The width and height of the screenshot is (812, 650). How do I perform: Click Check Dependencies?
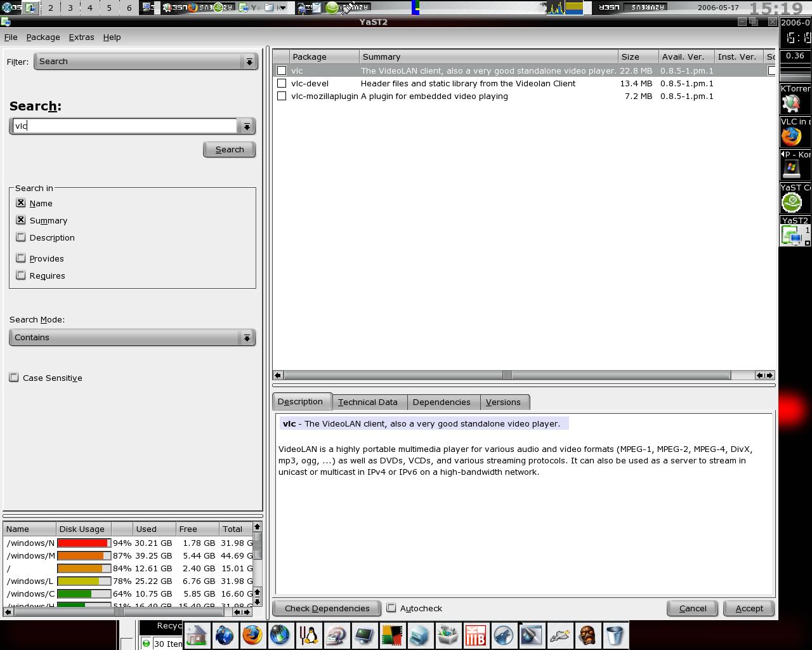(x=327, y=608)
